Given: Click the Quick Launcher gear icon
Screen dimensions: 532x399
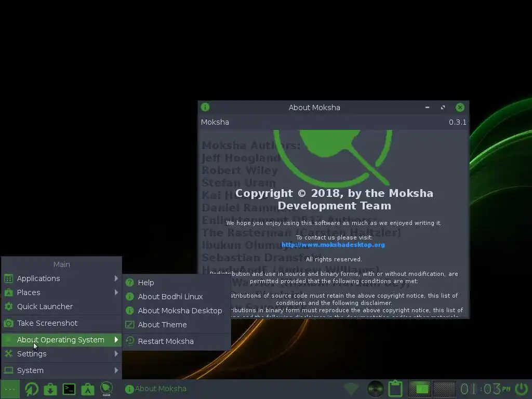Looking at the screenshot, I should pyautogui.click(x=8, y=307).
